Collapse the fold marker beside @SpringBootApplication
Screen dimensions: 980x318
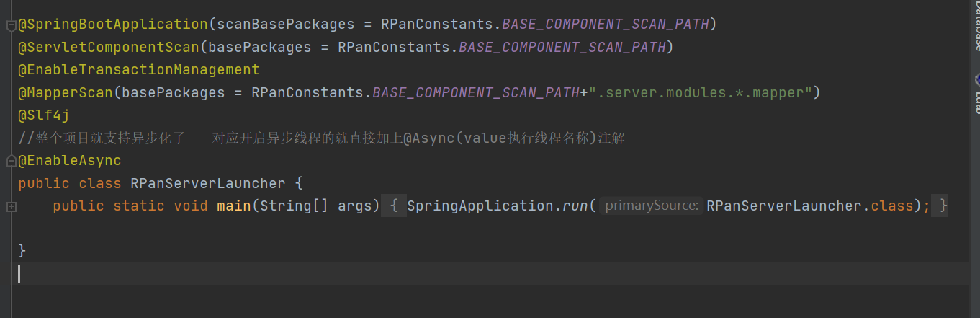point(10,26)
